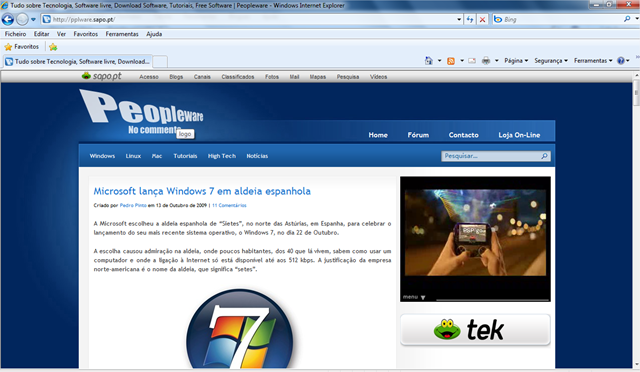
Task: Click the Refresh page icon
Action: tap(470, 19)
